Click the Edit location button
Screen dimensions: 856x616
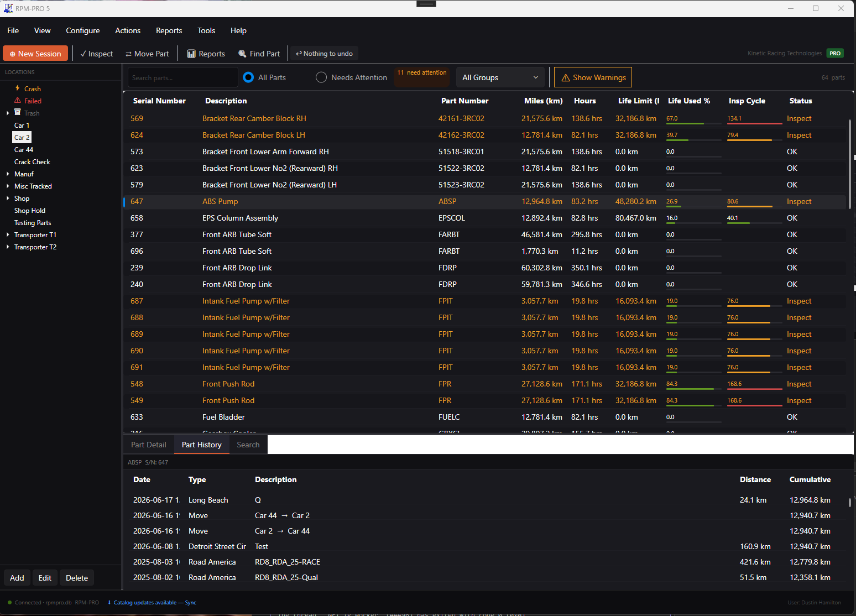pos(45,578)
